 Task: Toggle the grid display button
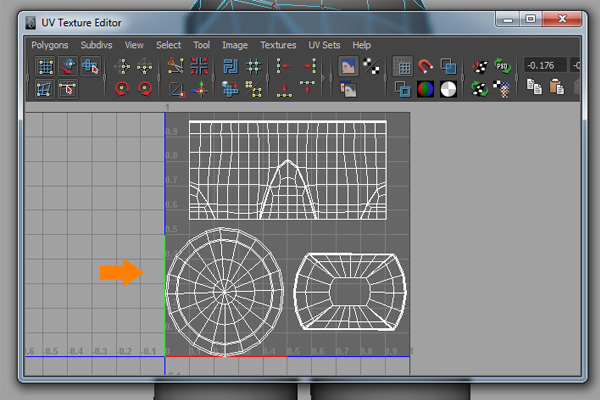(x=402, y=67)
